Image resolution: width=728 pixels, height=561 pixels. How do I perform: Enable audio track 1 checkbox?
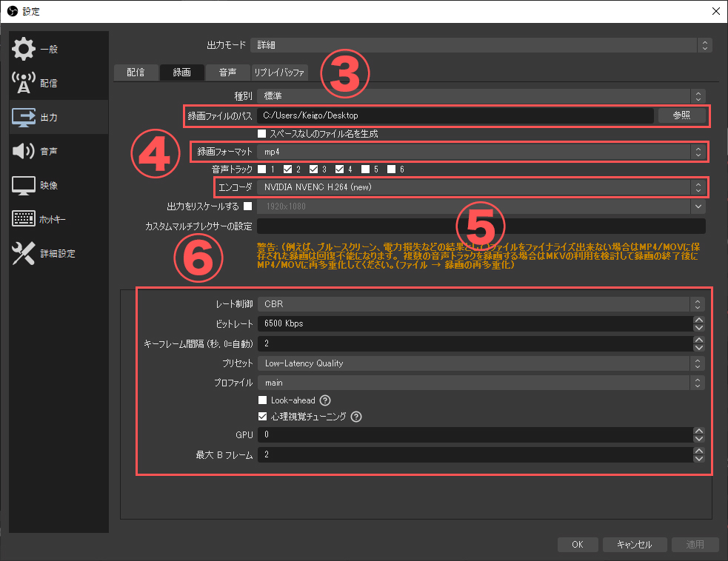(x=262, y=169)
